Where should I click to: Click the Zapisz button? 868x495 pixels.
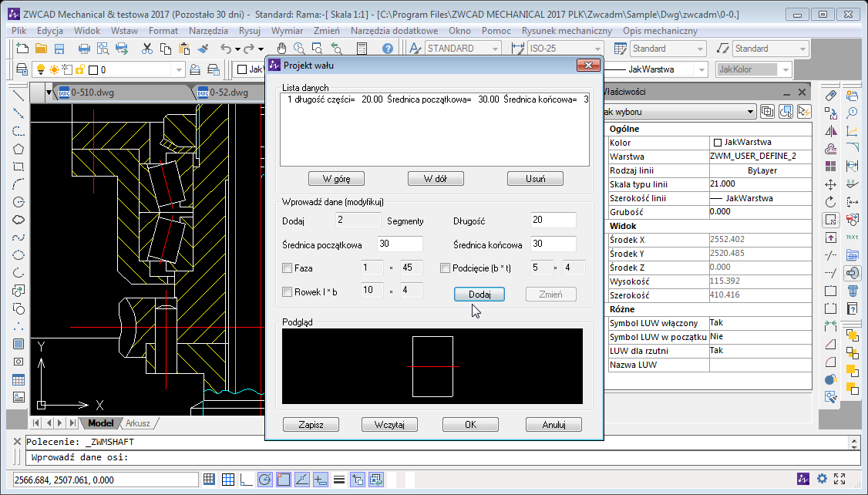click(x=311, y=425)
